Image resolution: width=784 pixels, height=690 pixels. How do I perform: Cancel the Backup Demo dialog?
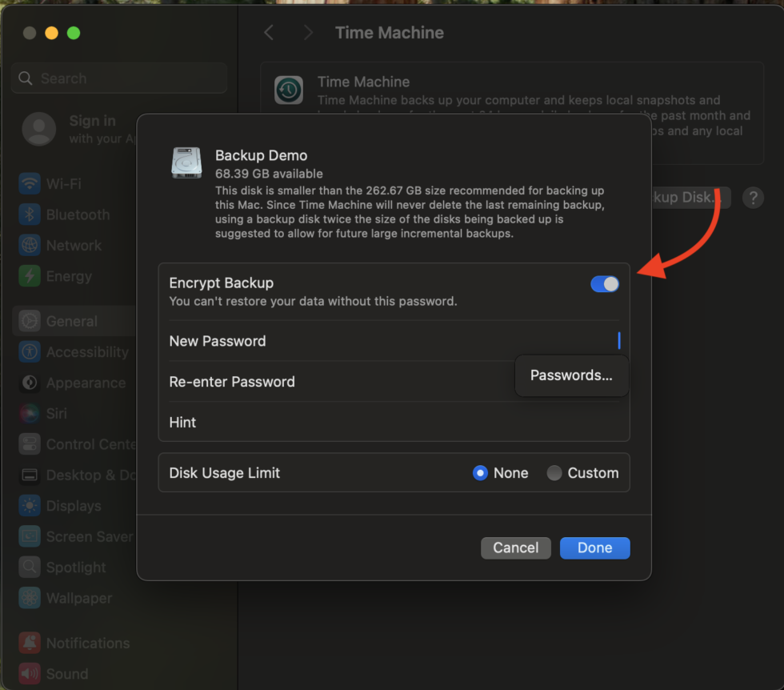[x=515, y=548]
